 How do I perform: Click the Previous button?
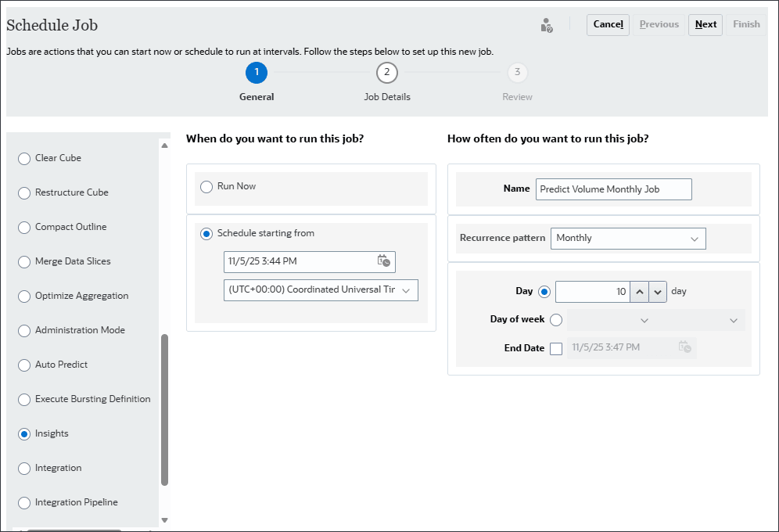point(659,25)
